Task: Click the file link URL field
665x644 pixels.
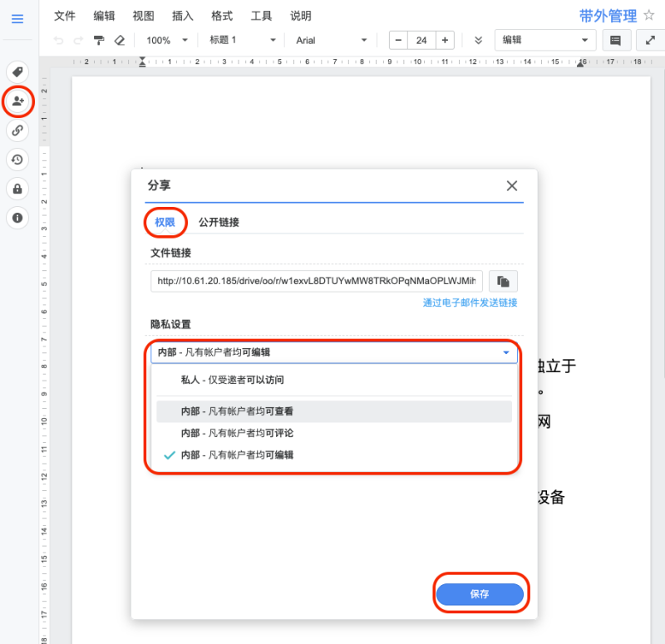Action: pos(317,281)
